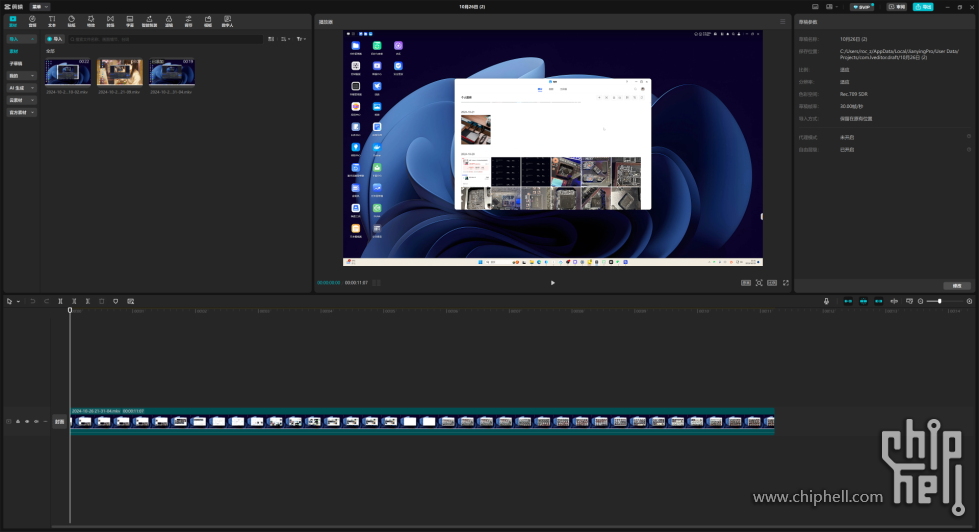Toggle timeline auto snapping

[863, 301]
